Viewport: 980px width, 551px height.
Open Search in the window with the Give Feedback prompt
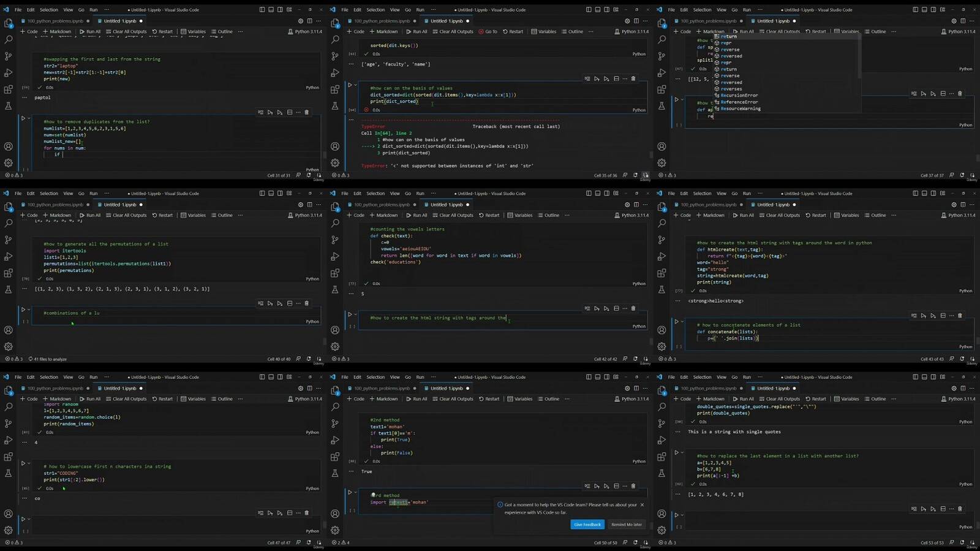tap(335, 406)
